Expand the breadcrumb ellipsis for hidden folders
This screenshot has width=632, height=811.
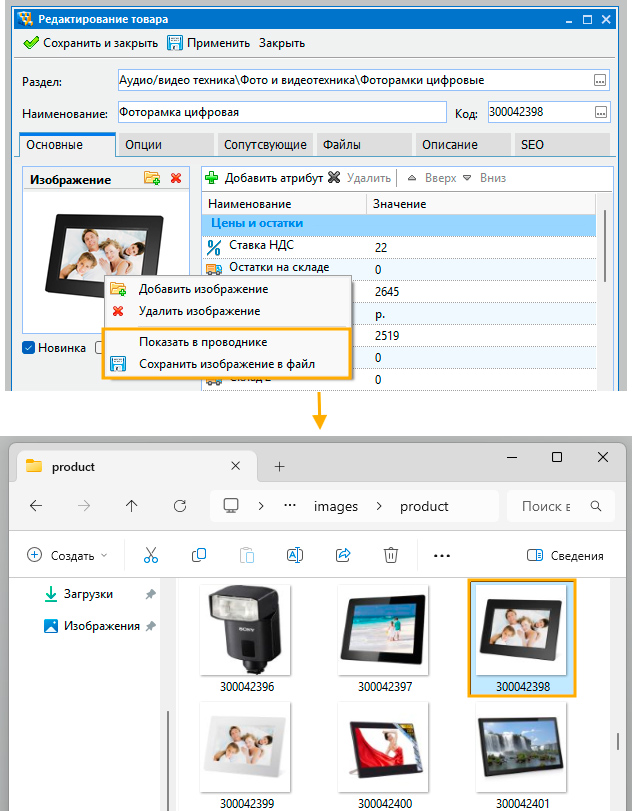tap(290, 505)
